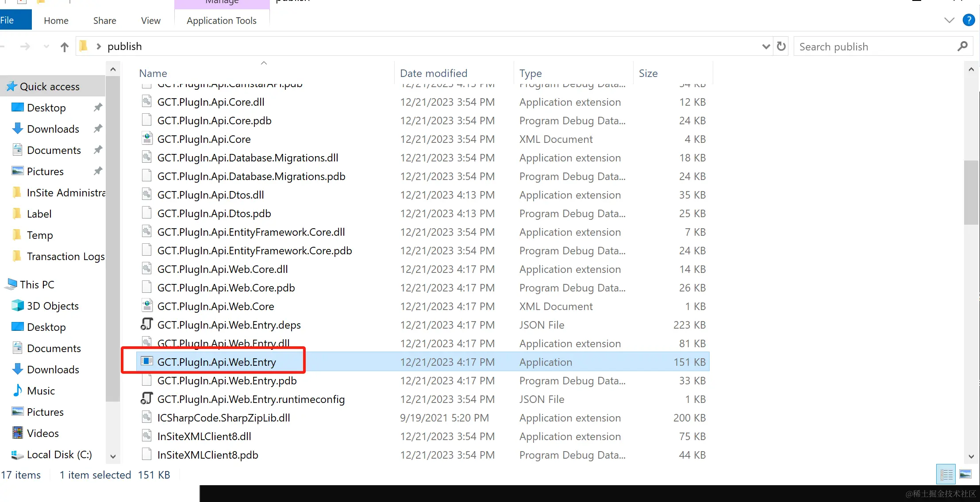Click the search magnifier icon

(962, 46)
